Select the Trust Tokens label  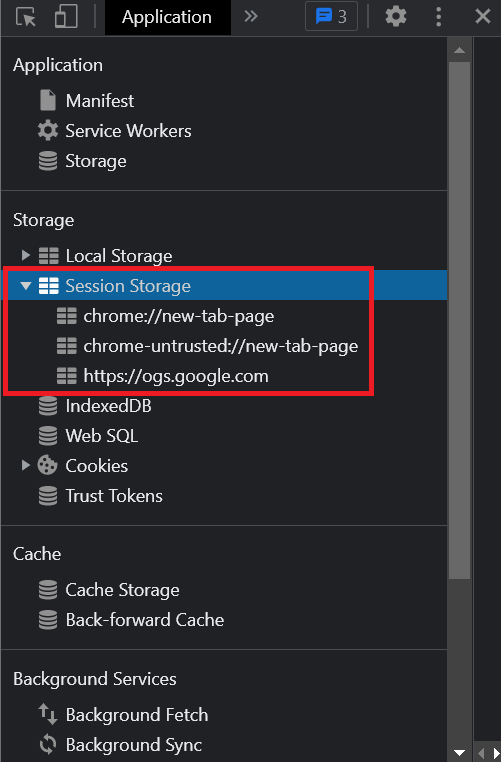[x=114, y=496]
